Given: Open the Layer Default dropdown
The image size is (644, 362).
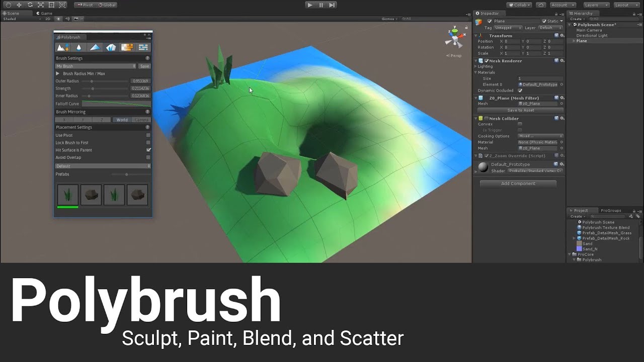Looking at the screenshot, I should click(550, 28).
